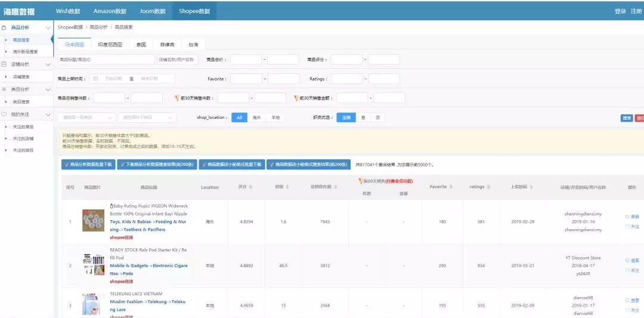
Task: Click the blue 搜索 search button
Action: [x=626, y=118]
